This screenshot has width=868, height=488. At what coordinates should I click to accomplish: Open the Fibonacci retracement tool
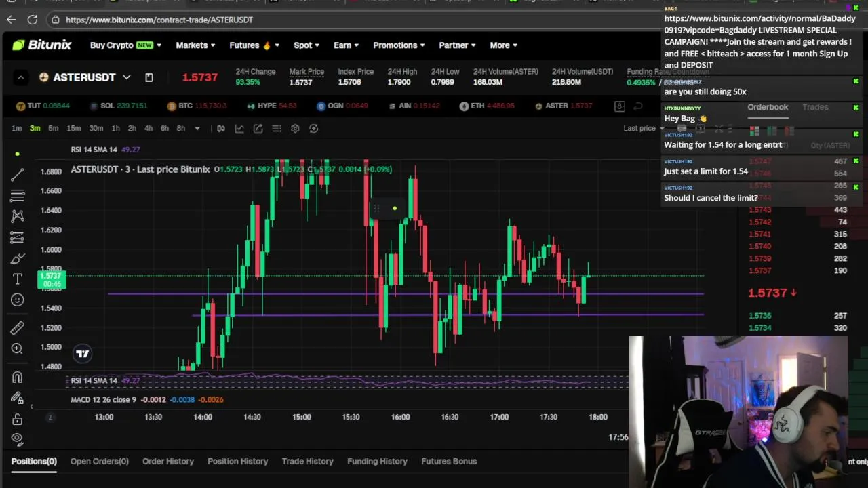[18, 196]
